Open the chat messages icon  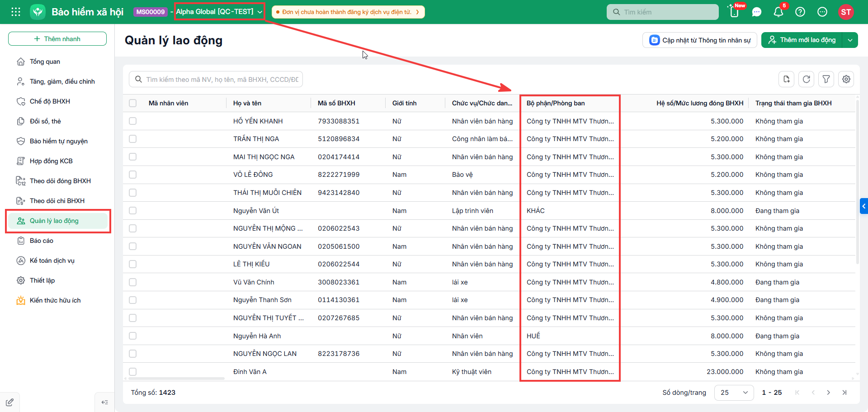[x=757, y=12]
